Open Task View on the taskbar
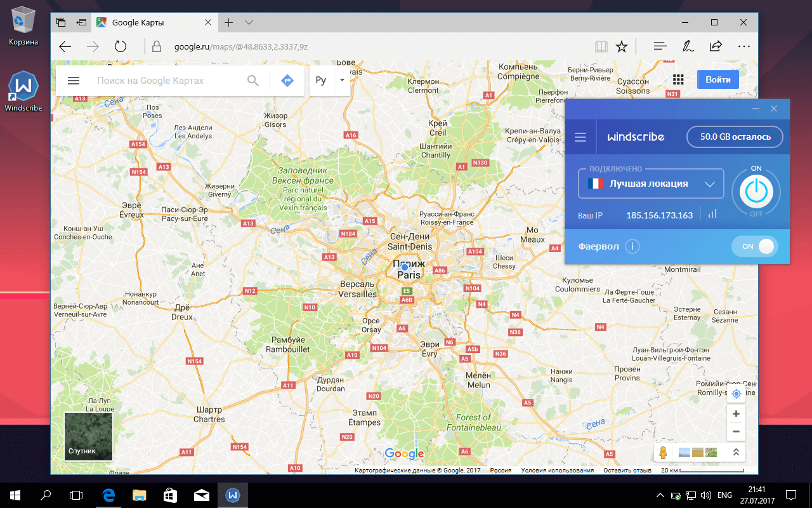Screen dimensions: 812x508 tap(76, 494)
